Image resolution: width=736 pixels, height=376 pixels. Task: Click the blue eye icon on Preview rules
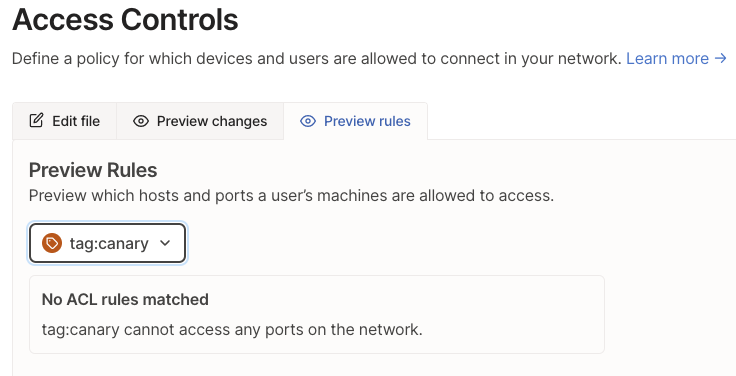308,121
